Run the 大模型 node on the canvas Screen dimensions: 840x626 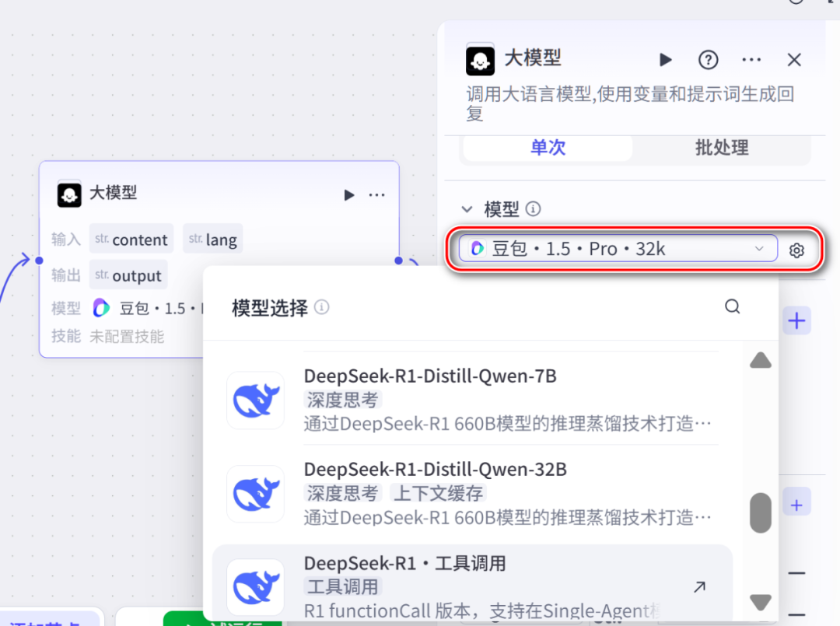(348, 195)
